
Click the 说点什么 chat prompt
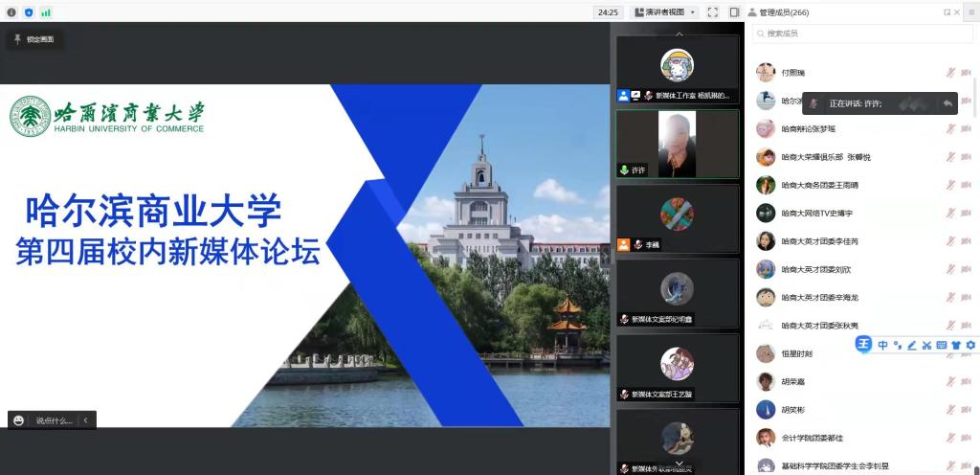54,419
